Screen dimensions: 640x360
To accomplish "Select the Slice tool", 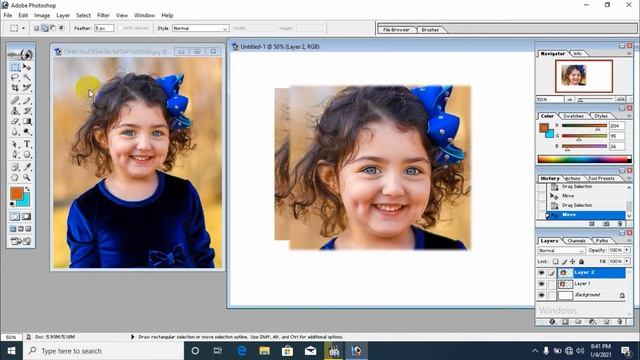I will [27, 87].
